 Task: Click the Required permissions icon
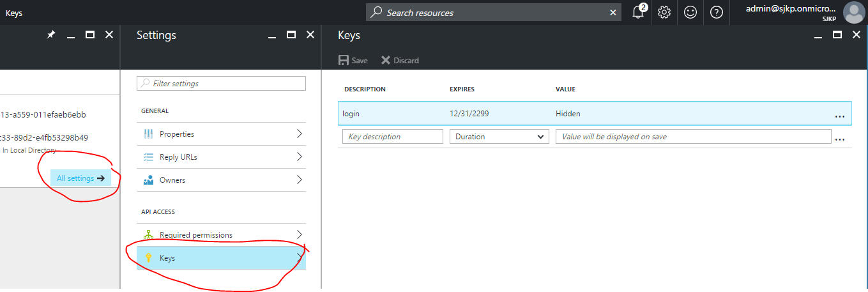pos(148,235)
